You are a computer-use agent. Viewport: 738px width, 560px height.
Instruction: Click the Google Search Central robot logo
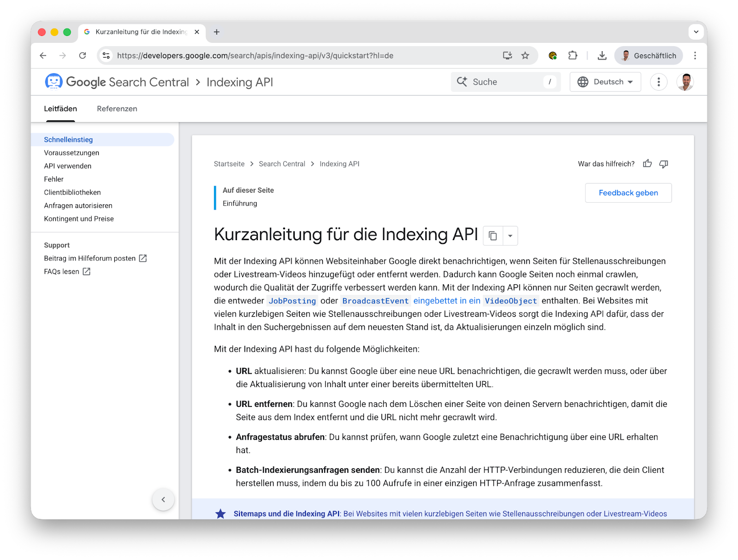54,82
